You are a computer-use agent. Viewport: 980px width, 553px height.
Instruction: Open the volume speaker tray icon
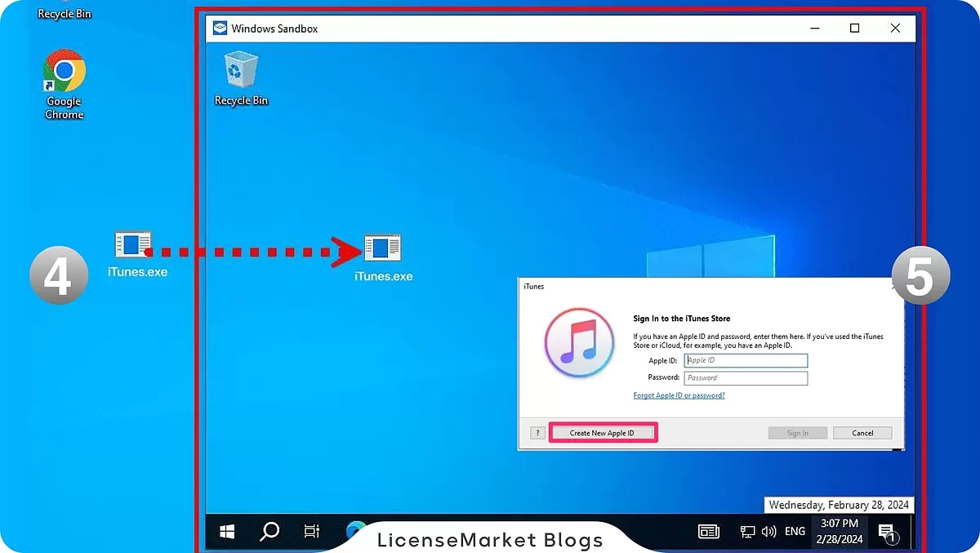click(x=768, y=532)
